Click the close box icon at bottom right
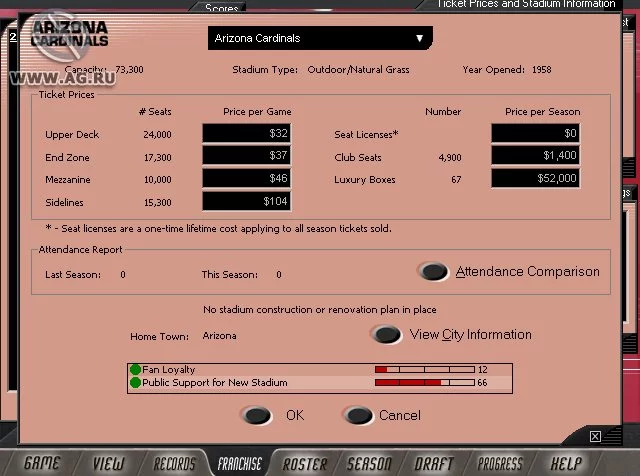Screen dimensions: 640x476 [595, 436]
